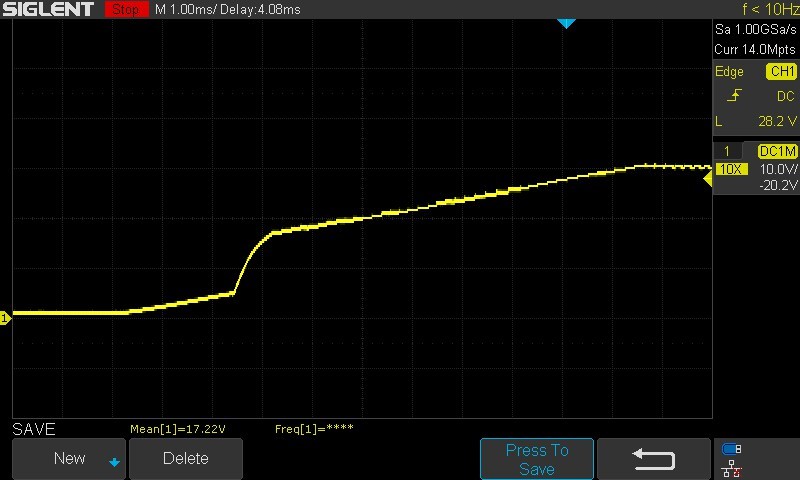Click the Press To Save button
800x480 pixels.
point(537,459)
